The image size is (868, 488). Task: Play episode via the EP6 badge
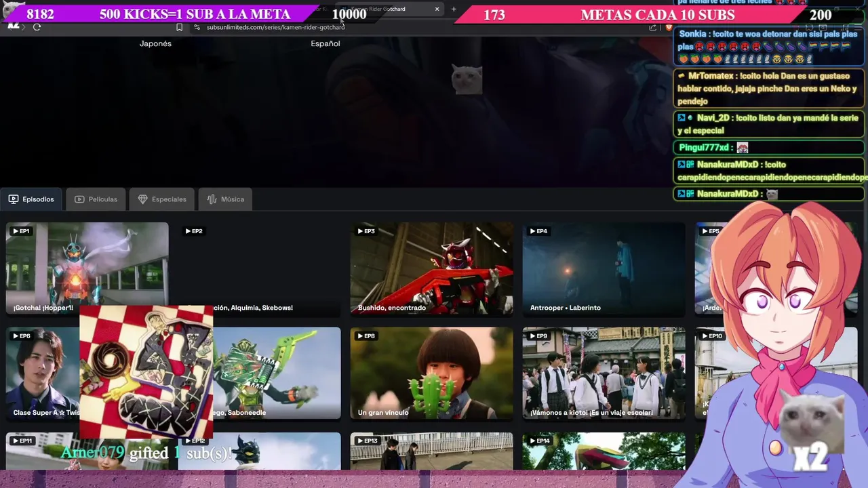(x=21, y=336)
